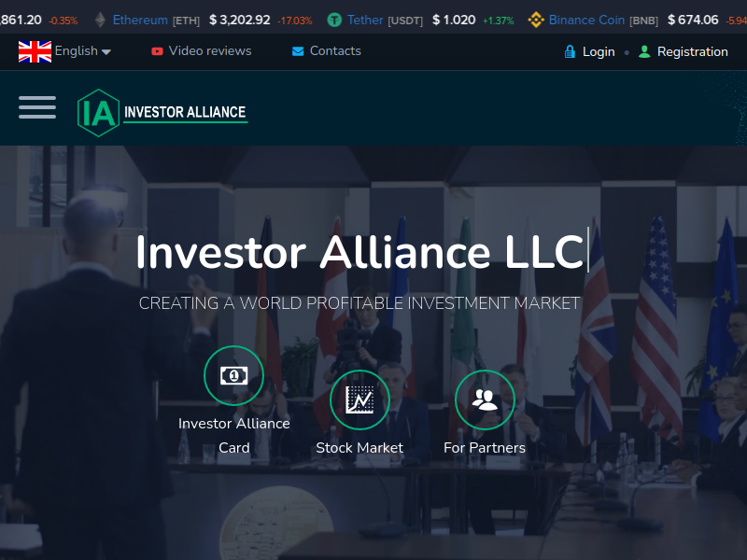Click the Contacts envelope icon

click(x=298, y=51)
